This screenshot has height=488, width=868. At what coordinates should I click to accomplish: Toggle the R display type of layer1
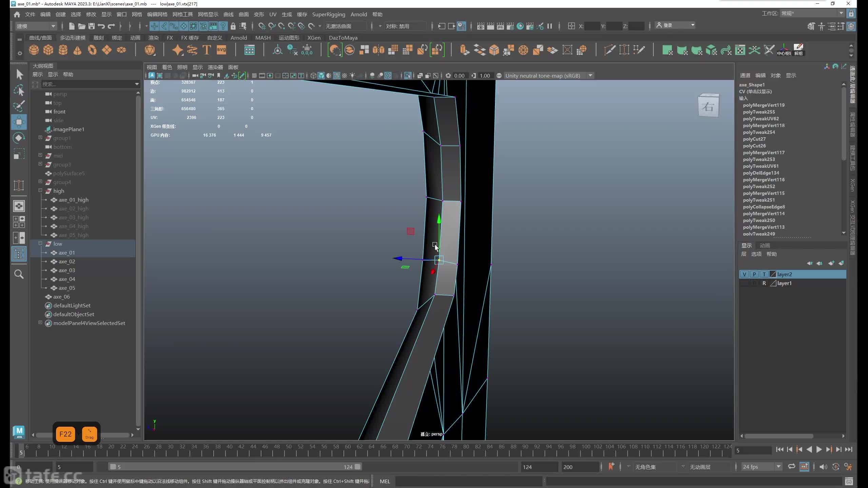coord(764,283)
